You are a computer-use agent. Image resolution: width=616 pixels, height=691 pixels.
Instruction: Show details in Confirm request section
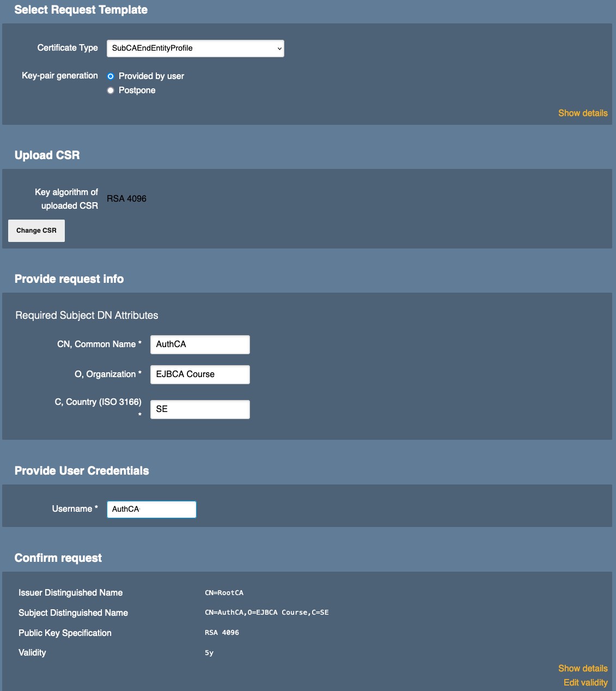click(582, 668)
